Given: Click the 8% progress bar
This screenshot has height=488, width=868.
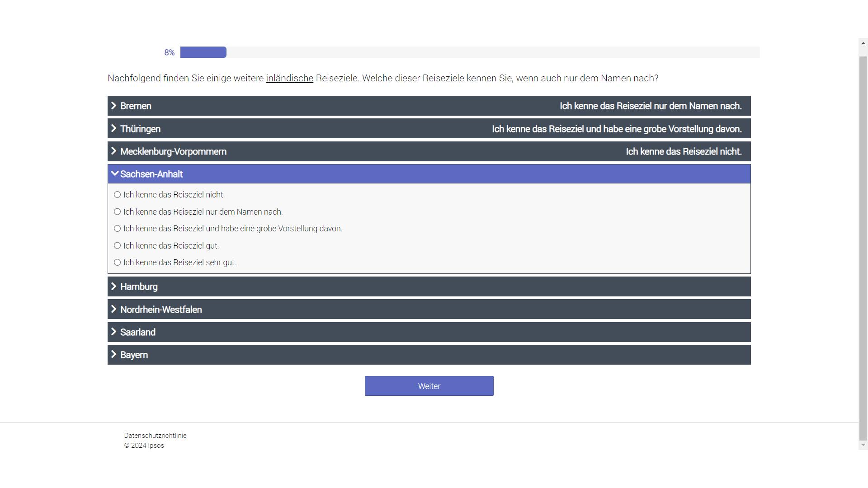Looking at the screenshot, I should [470, 52].
